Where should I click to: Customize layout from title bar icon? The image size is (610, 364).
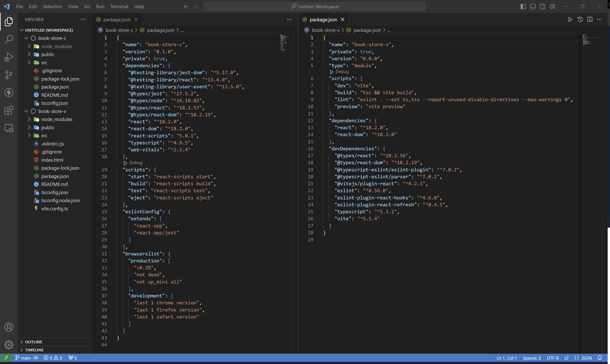(552, 7)
